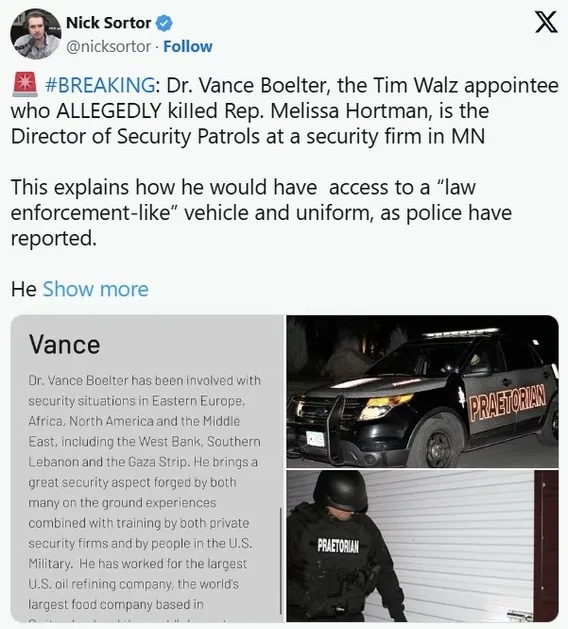
Task: Open the X logo icon
Action: pyautogui.click(x=546, y=22)
